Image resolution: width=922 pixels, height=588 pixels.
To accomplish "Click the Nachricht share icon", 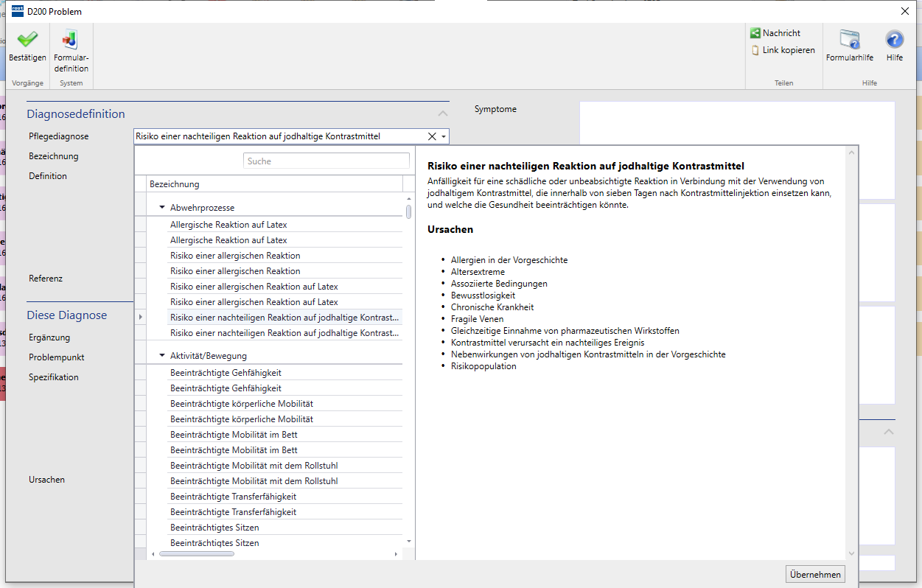I will coord(755,33).
